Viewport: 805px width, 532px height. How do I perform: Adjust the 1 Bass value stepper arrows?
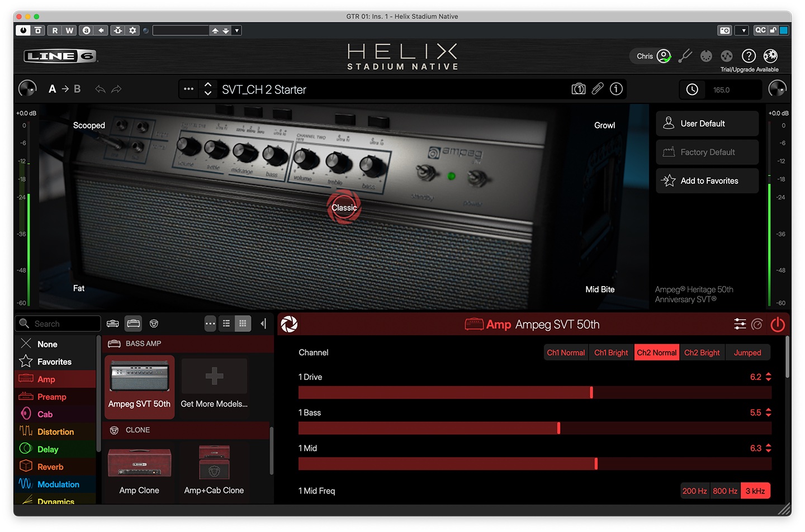[x=768, y=412]
